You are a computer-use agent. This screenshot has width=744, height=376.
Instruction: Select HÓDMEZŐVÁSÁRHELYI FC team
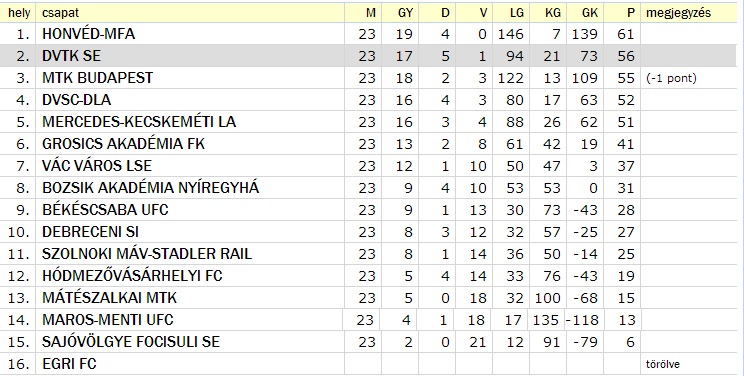click(x=132, y=275)
